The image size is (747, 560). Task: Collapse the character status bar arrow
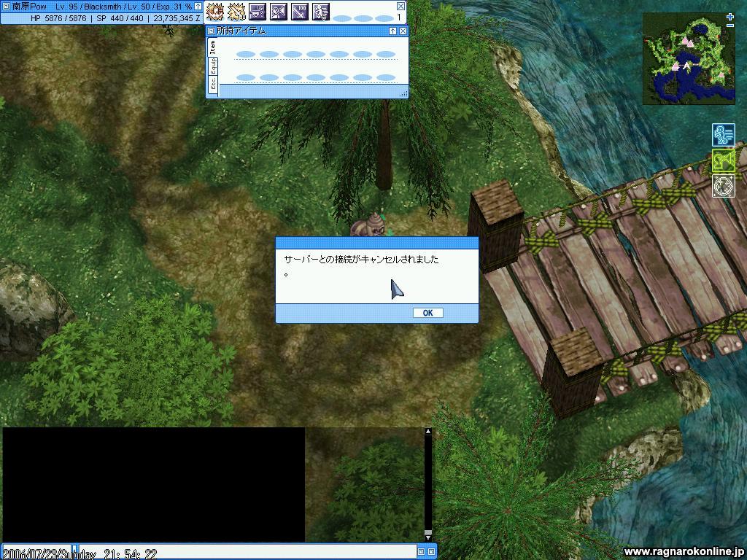(198, 6)
